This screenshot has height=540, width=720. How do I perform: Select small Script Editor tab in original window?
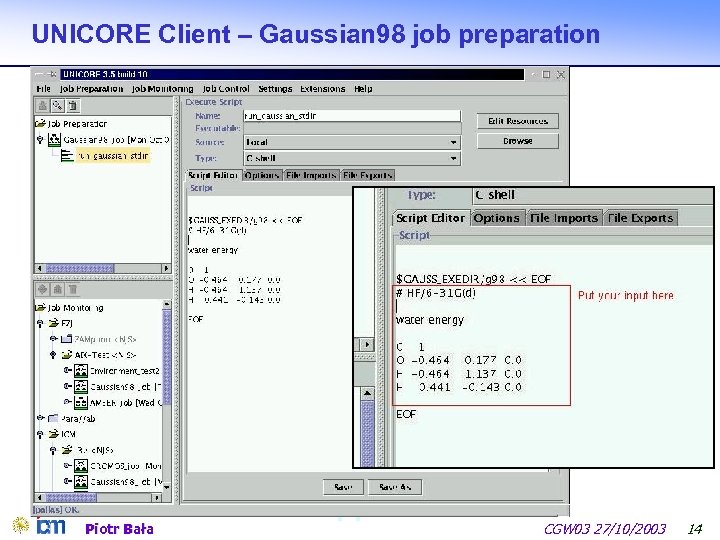click(x=213, y=175)
